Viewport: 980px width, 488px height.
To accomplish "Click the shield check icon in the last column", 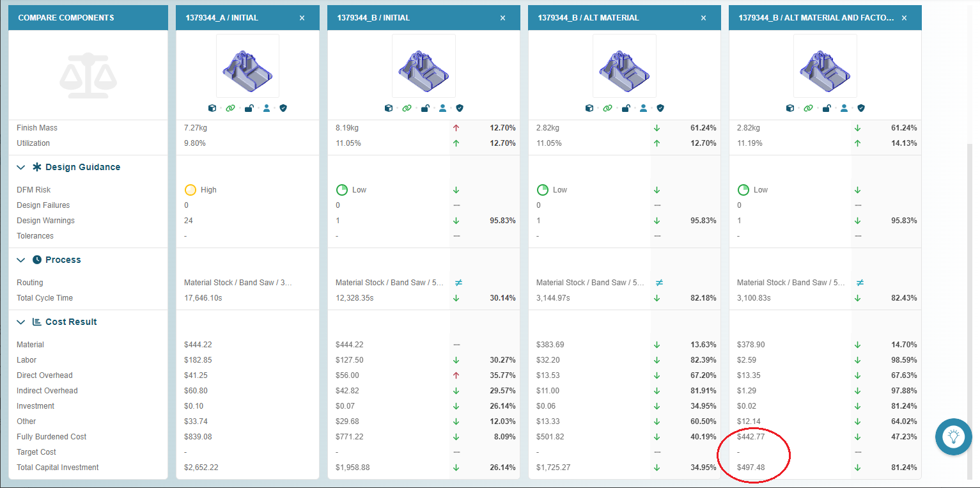I will (861, 108).
